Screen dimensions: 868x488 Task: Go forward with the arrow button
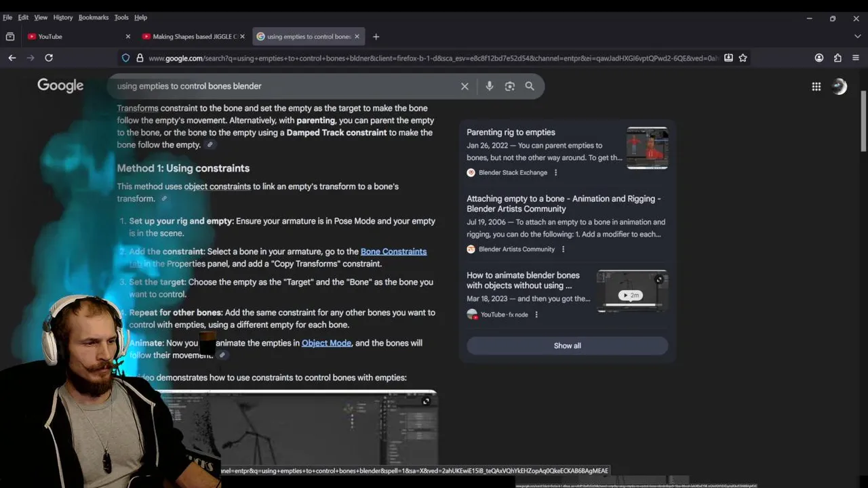[31, 58]
